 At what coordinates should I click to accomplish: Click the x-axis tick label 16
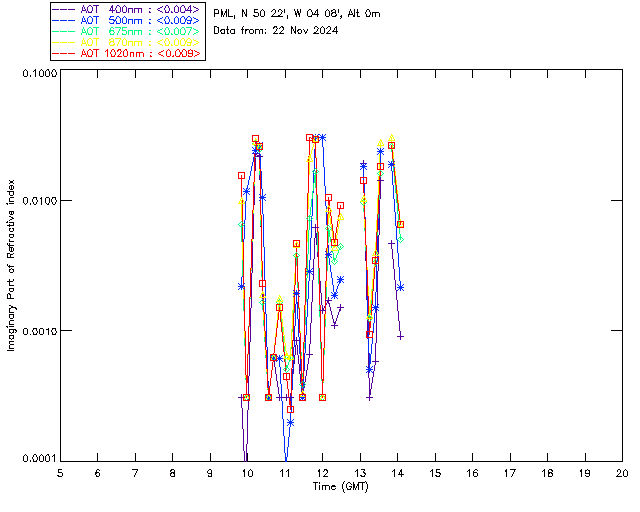(473, 473)
